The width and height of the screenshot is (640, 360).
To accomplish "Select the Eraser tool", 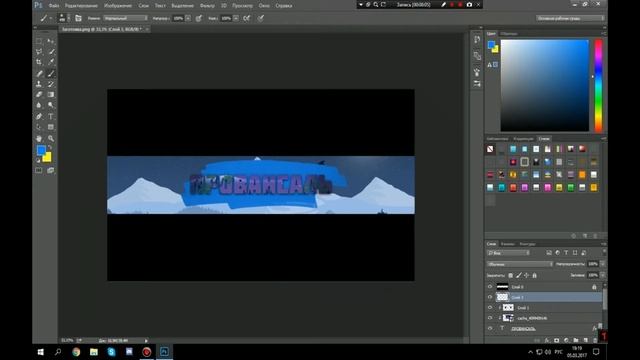I will click(39, 94).
